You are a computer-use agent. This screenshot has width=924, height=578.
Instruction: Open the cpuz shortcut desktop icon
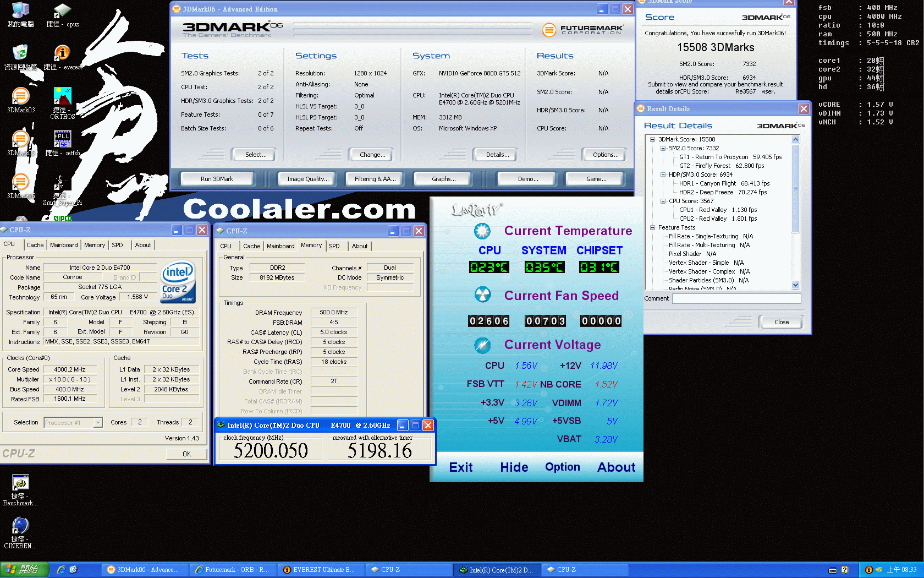click(62, 15)
